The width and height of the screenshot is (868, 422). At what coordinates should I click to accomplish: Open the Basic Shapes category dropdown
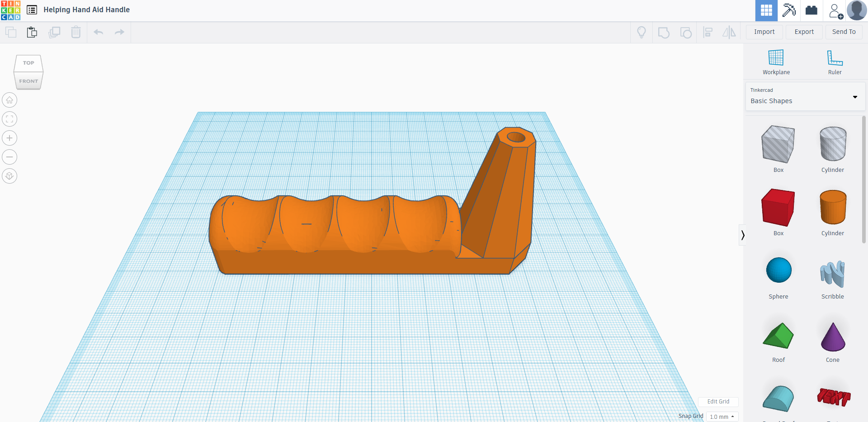tap(805, 96)
